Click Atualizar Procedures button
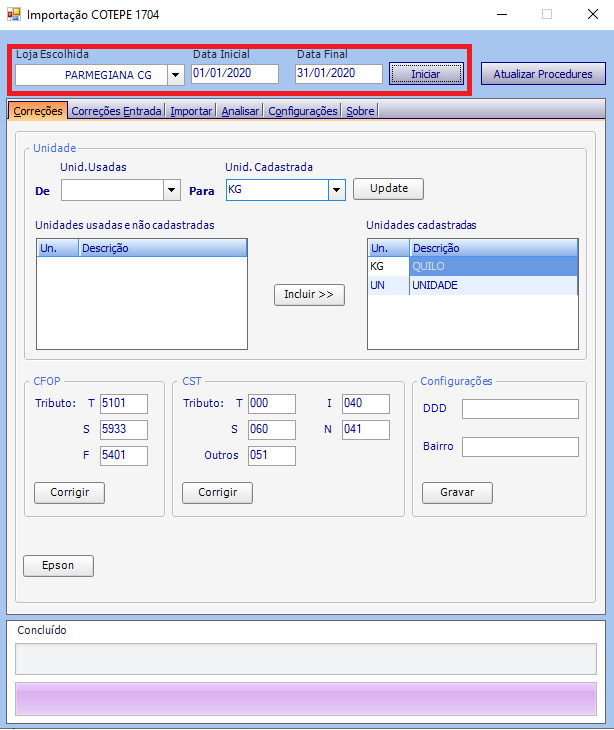 pos(543,74)
